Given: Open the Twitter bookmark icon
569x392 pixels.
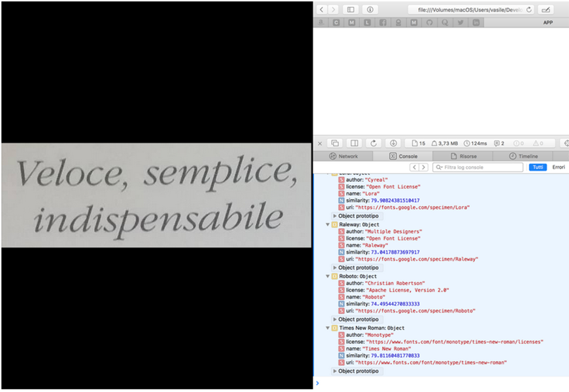Looking at the screenshot, I should [x=460, y=22].
